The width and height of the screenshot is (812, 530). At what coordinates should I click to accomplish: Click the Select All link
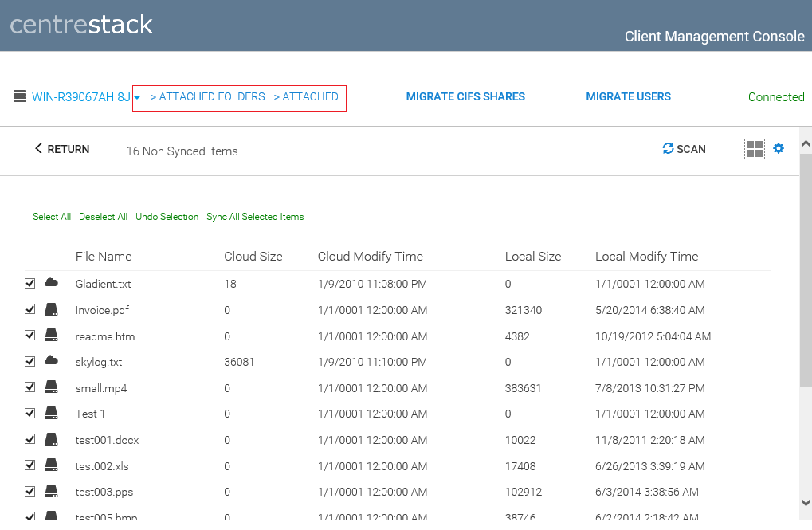pyautogui.click(x=52, y=217)
